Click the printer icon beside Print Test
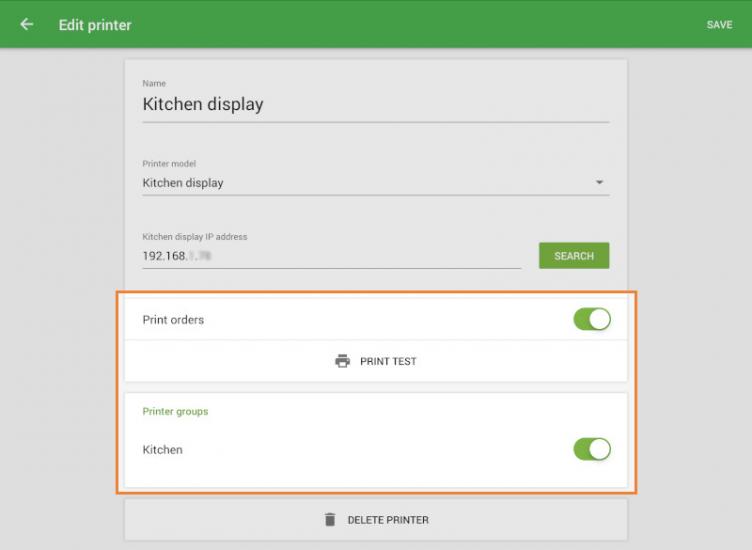The image size is (752, 550). pos(343,361)
